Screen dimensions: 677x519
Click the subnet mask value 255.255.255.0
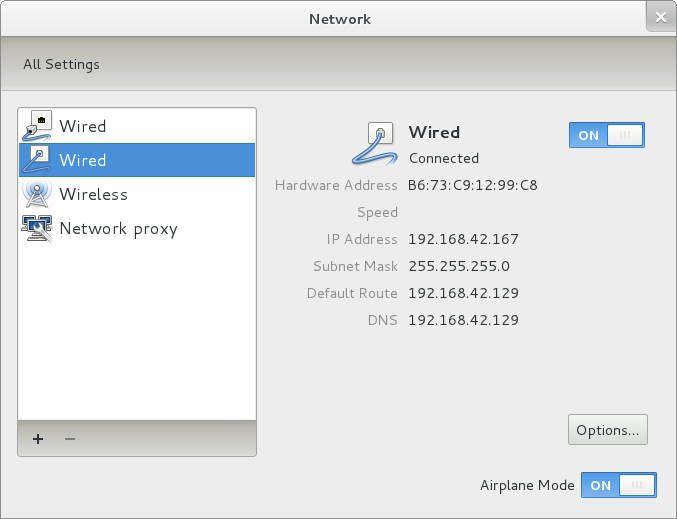click(459, 266)
